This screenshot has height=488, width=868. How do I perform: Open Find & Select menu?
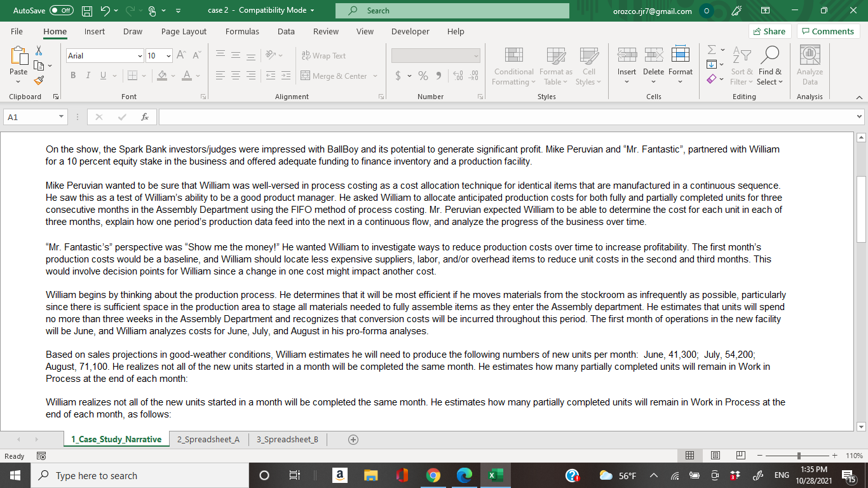[x=770, y=66]
